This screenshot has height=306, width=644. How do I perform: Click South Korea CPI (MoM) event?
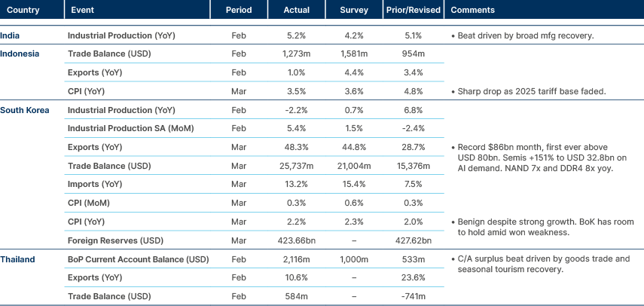click(x=89, y=203)
